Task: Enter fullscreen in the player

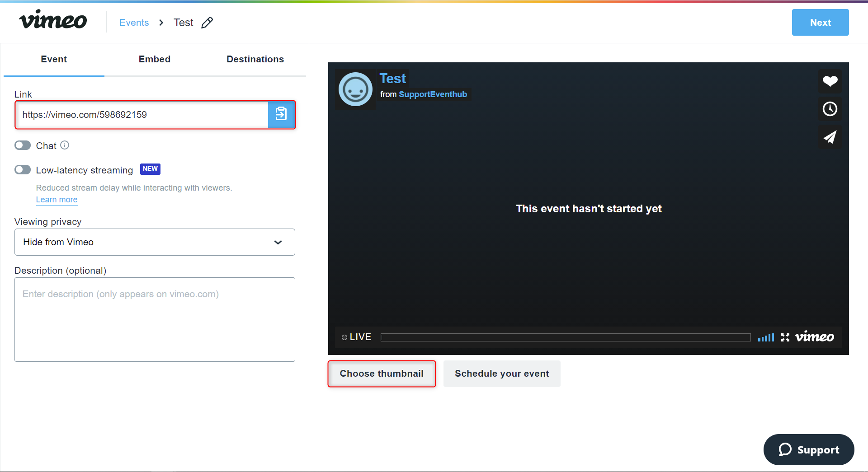Action: 785,337
